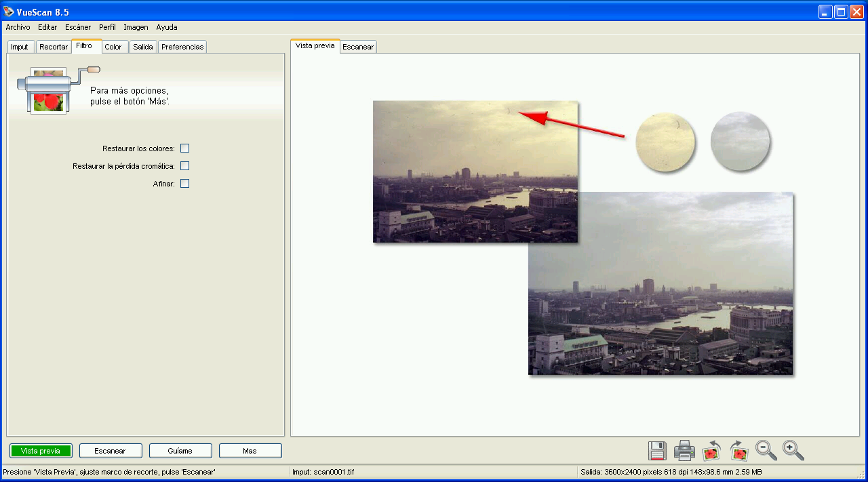Click the green Vista previa button
The width and height of the screenshot is (868, 482).
[x=41, y=451]
